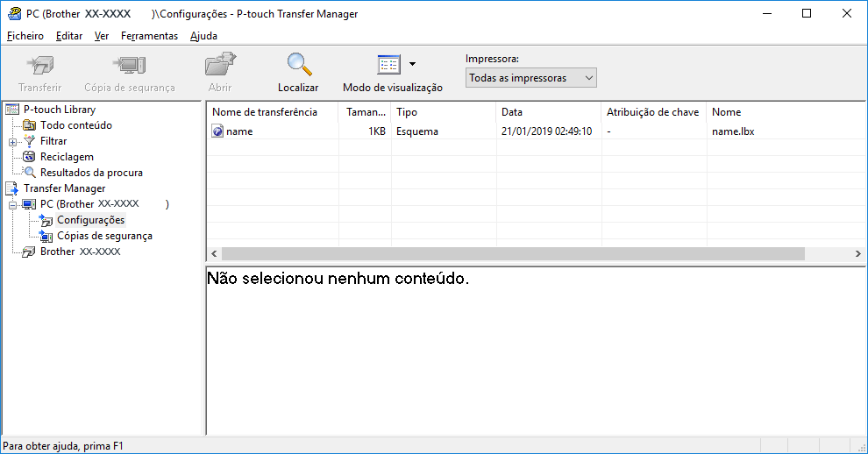Sort by Data column header

549,112
